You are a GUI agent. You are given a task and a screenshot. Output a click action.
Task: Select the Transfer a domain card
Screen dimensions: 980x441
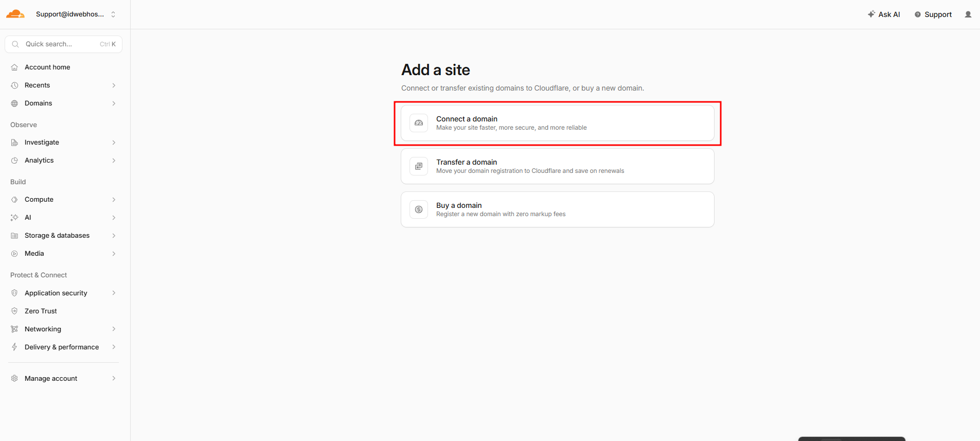click(558, 166)
